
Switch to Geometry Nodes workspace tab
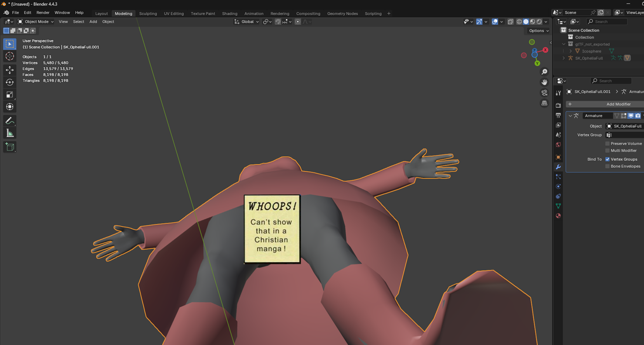pyautogui.click(x=343, y=14)
